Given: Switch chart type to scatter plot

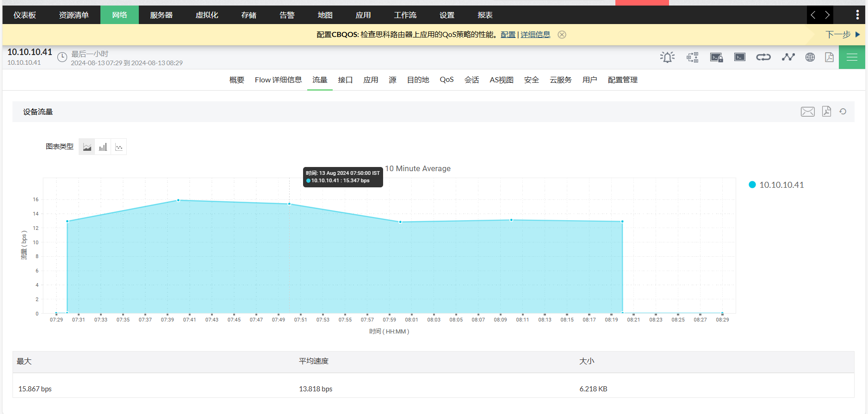Looking at the screenshot, I should pyautogui.click(x=119, y=147).
